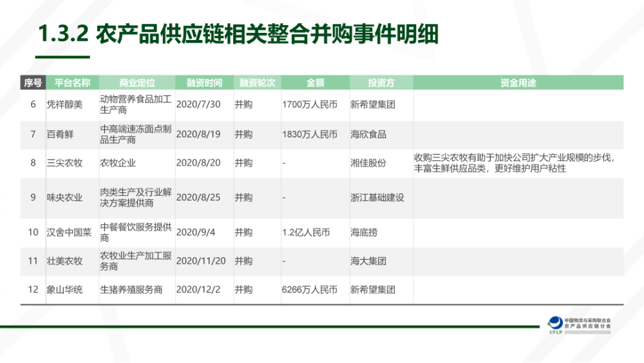
Task: Click the cell '农牧业生产加工服务商'
Action: tap(136, 261)
